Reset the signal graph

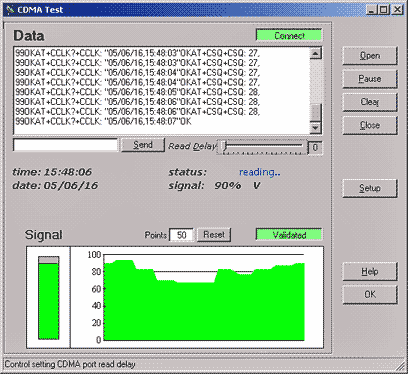click(214, 235)
